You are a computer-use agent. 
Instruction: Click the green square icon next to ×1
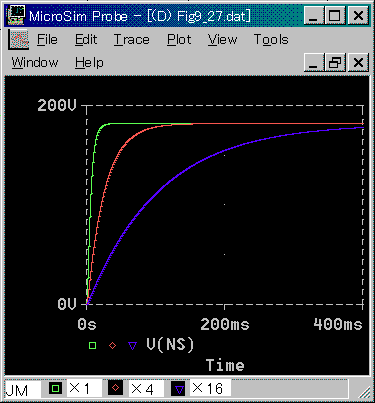tap(56, 388)
